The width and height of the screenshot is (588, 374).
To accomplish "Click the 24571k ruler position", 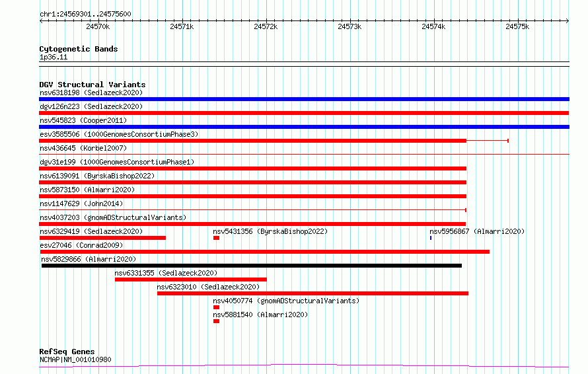I will pyautogui.click(x=182, y=26).
